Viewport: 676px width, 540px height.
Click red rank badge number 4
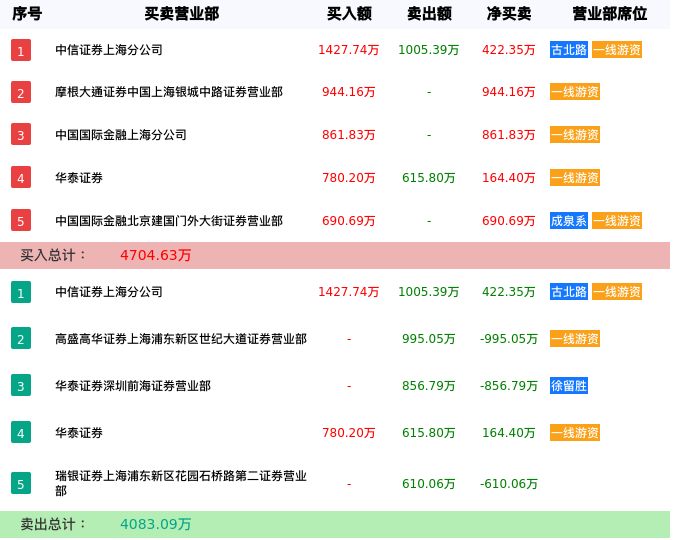pos(21,178)
